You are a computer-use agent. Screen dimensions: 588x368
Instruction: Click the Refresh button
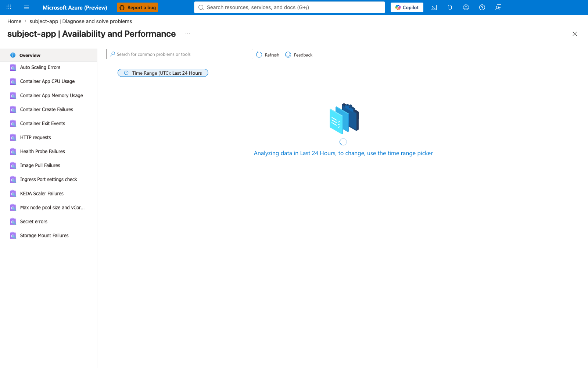[268, 55]
